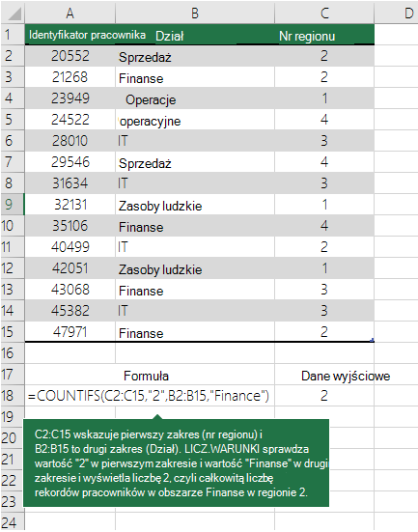
Task: Select region number cell in row 5
Action: [324, 120]
